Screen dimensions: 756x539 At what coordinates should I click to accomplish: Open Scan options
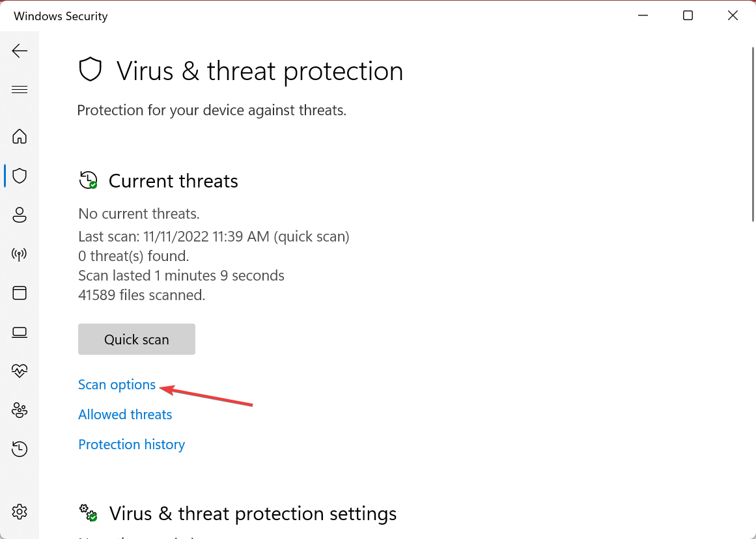tap(117, 384)
